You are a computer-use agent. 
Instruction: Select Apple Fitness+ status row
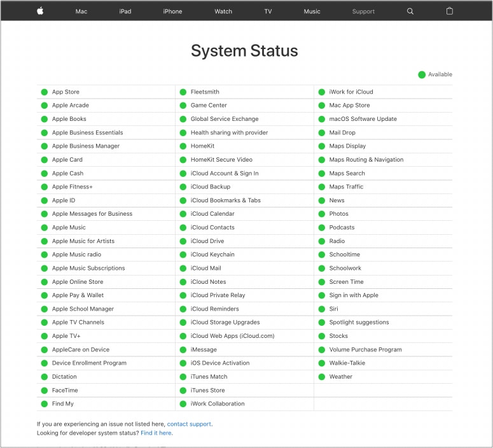tap(73, 187)
